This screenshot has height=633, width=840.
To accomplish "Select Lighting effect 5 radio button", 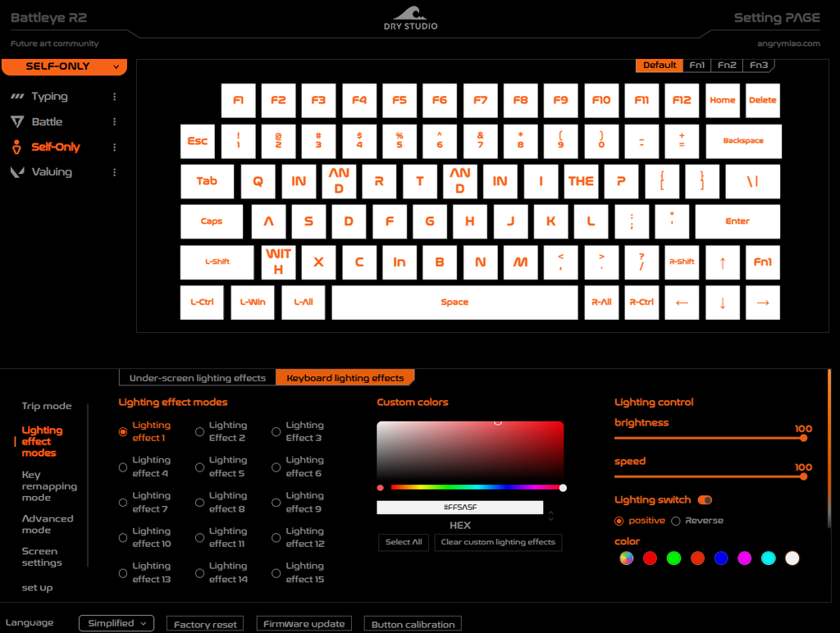I will pyautogui.click(x=199, y=467).
